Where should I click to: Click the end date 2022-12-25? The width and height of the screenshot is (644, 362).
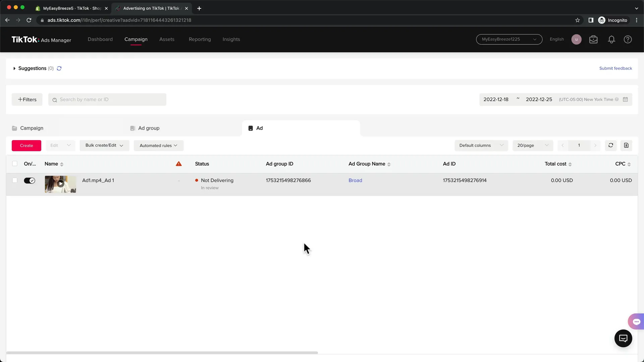coord(539,100)
